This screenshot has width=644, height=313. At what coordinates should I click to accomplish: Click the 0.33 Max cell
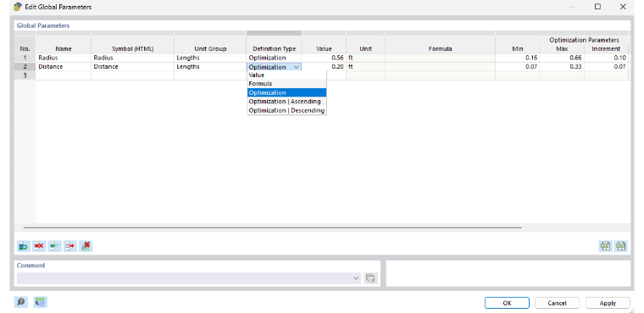click(563, 66)
